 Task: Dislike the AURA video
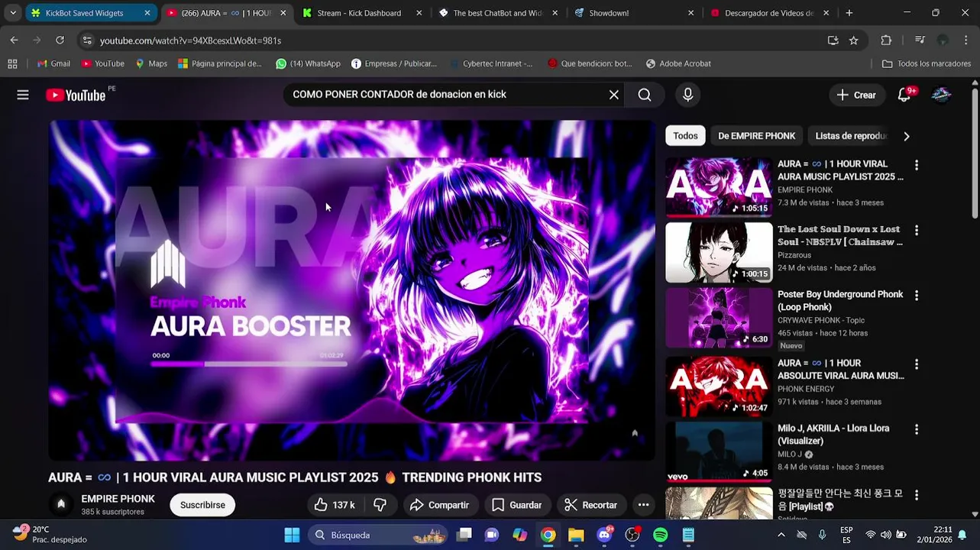tap(380, 505)
